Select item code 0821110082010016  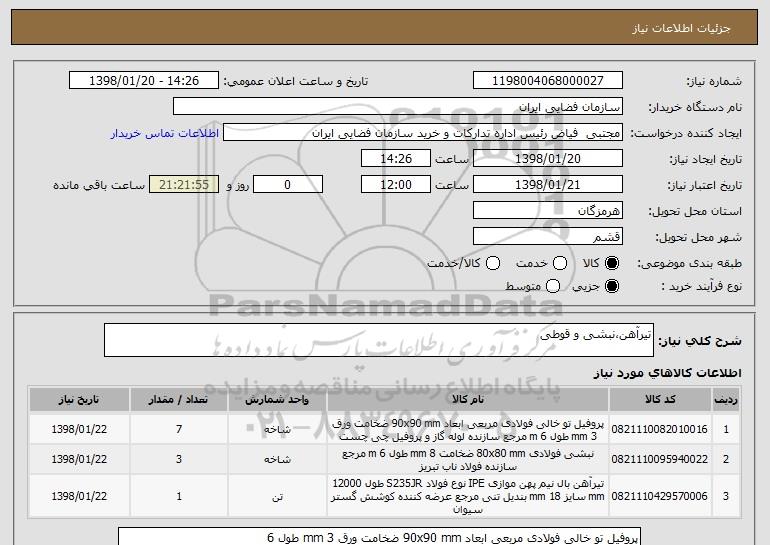pyautogui.click(x=660, y=429)
